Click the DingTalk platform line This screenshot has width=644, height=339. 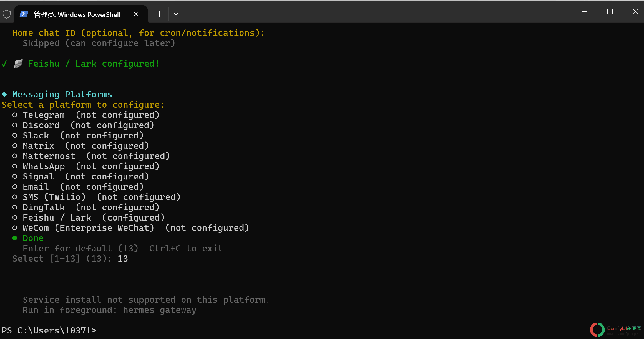pyautogui.click(x=86, y=207)
